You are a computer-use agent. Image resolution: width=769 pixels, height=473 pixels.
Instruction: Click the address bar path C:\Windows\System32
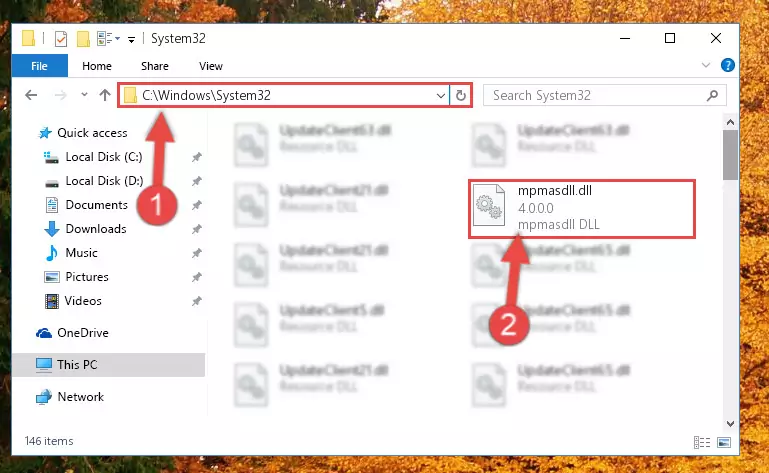206,95
